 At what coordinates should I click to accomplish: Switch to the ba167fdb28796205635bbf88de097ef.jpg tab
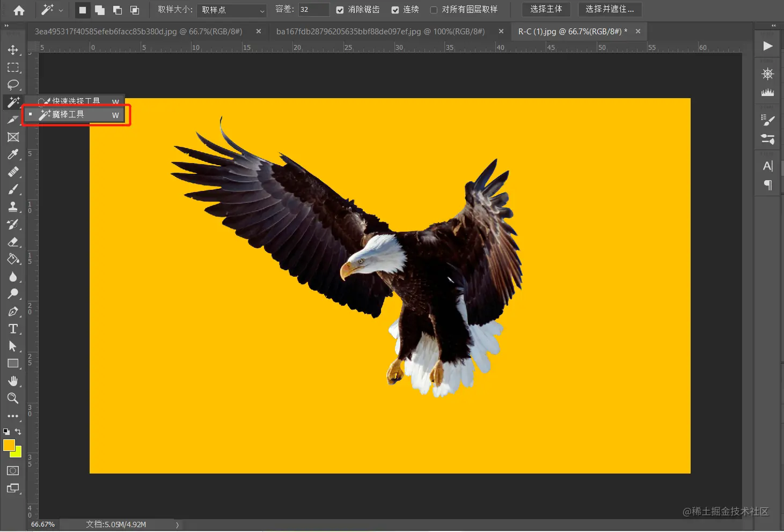coord(380,32)
